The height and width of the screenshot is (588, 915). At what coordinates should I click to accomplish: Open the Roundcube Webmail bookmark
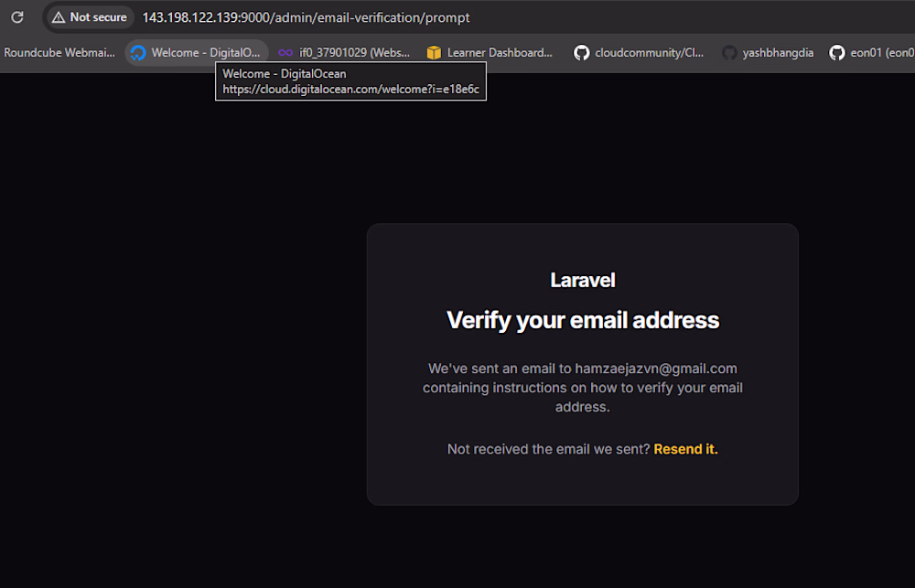(59, 53)
